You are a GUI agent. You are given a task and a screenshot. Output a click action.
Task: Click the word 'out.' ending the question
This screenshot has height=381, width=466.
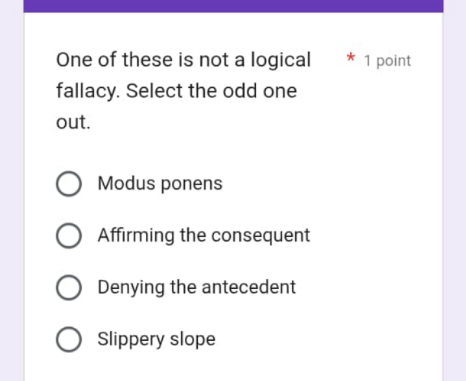tap(73, 122)
